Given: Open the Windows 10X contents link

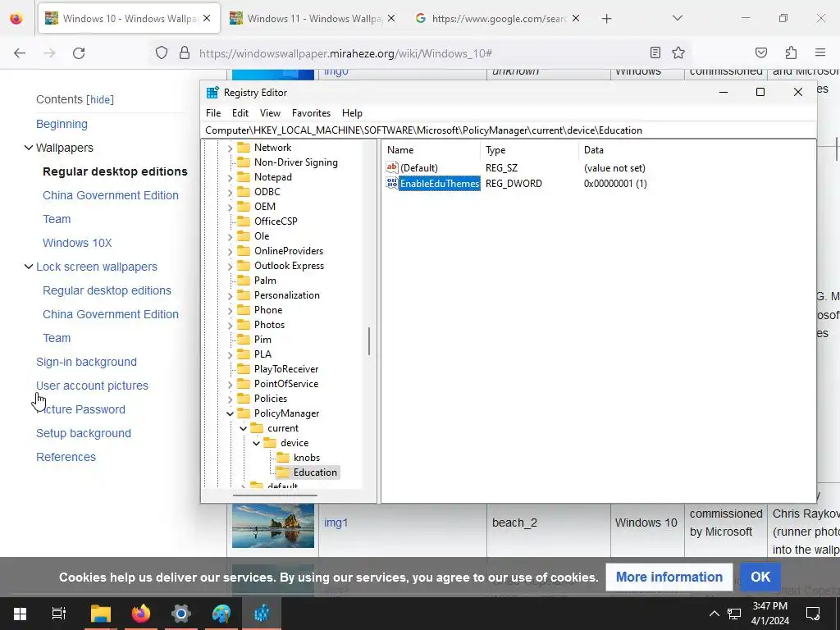Looking at the screenshot, I should click(x=77, y=243).
